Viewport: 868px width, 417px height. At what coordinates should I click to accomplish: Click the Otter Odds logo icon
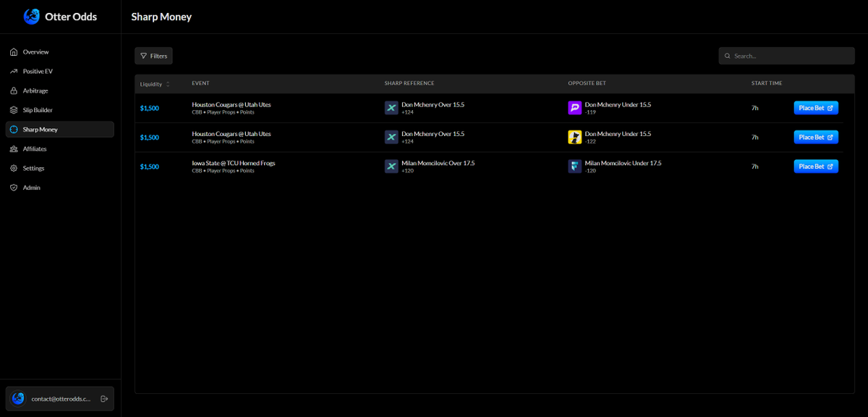point(32,17)
